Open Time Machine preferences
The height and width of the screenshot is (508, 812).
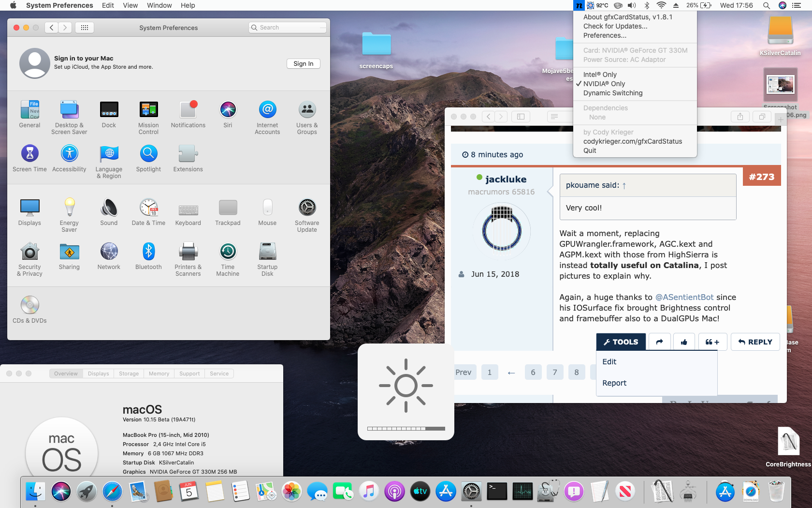228,259
